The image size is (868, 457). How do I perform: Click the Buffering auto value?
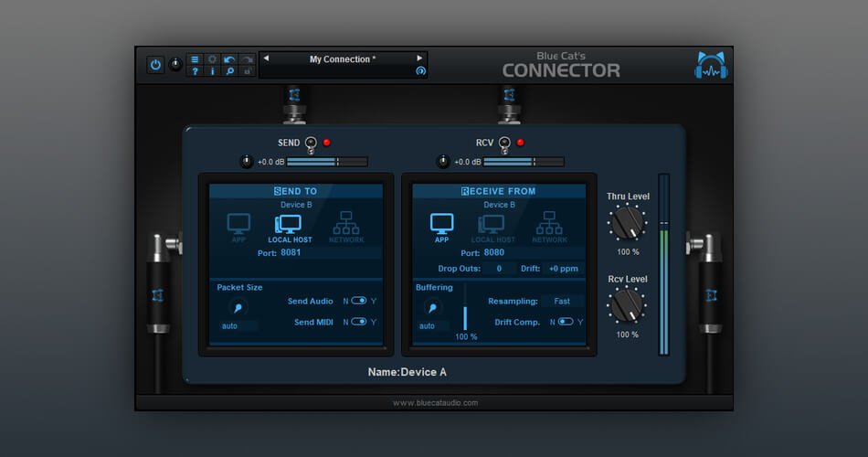click(x=433, y=326)
